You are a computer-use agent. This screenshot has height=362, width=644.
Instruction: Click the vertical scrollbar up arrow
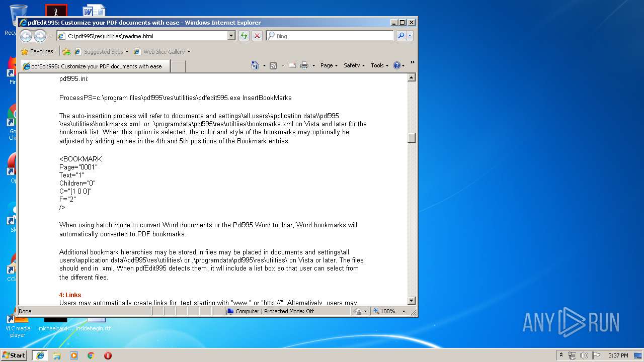point(412,77)
